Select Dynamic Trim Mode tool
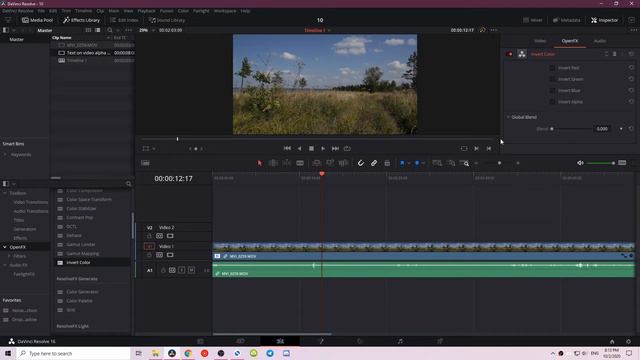640x360 pixels. (x=287, y=163)
